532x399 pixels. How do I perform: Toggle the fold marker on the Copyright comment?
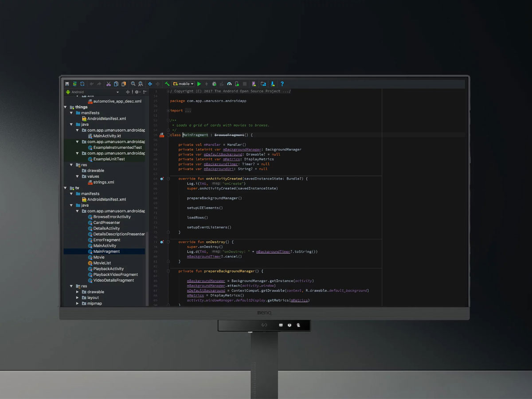tap(168, 91)
